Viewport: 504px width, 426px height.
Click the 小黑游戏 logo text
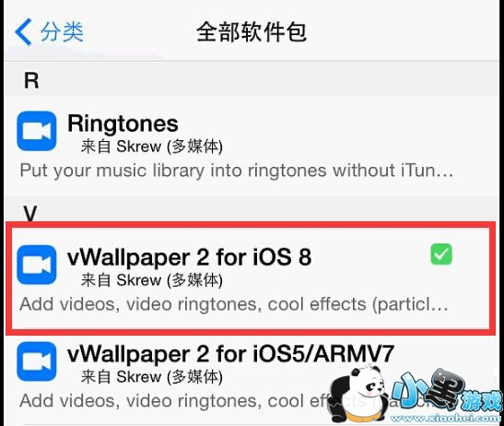447,391
